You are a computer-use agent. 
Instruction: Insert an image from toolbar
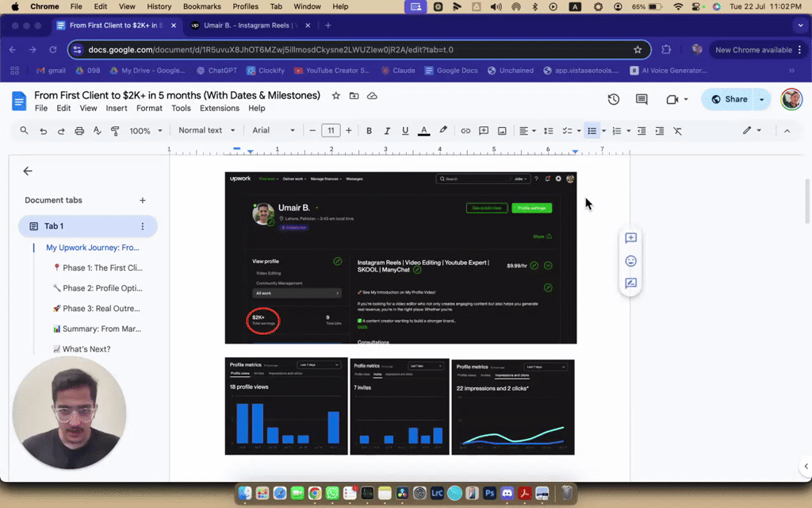pyautogui.click(x=502, y=131)
